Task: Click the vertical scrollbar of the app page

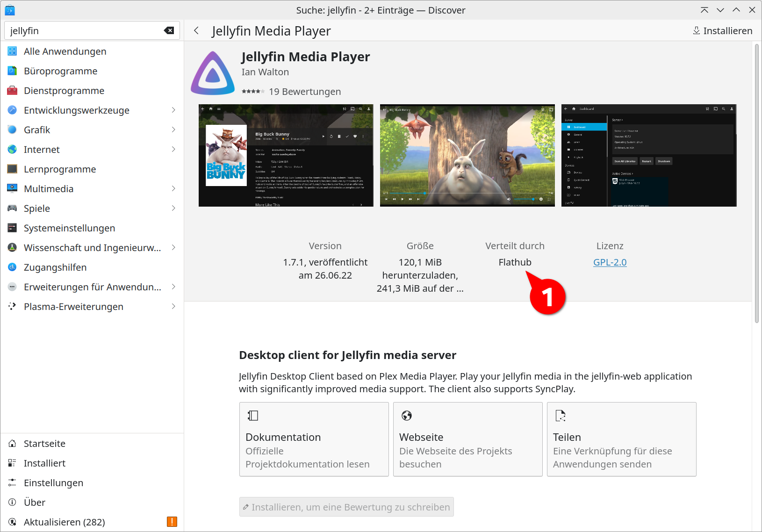Action: coord(757,183)
